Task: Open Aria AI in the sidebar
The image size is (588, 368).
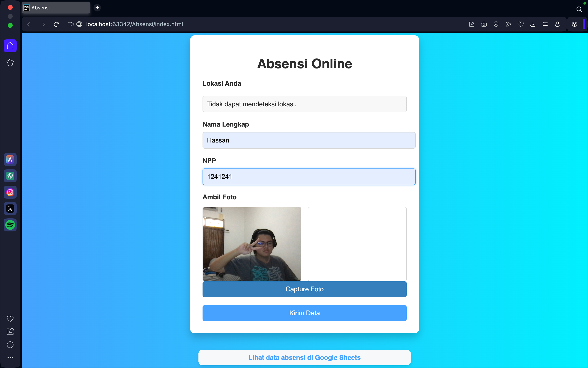Action: 10,160
